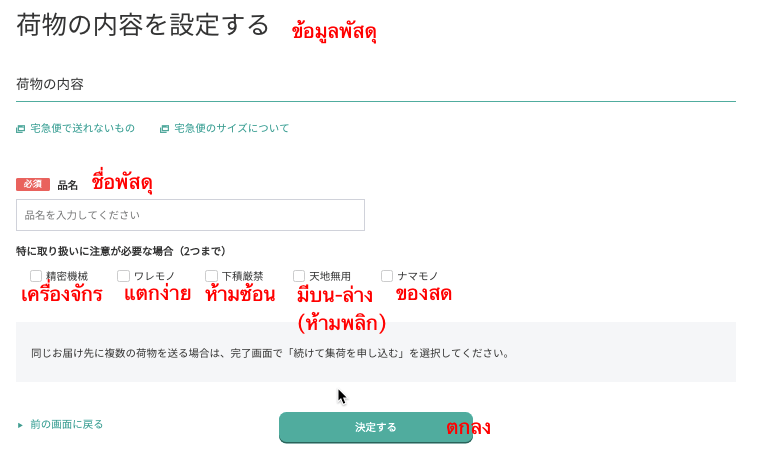This screenshot has height=467, width=765.
Task: Click the ワレモノ label text
Action: pos(154,276)
